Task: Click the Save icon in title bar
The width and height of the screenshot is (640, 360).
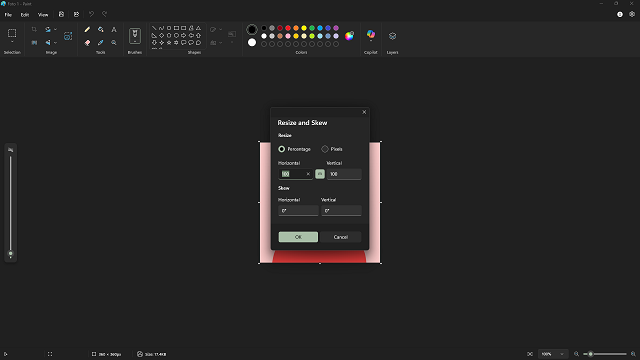Action: 61,14
